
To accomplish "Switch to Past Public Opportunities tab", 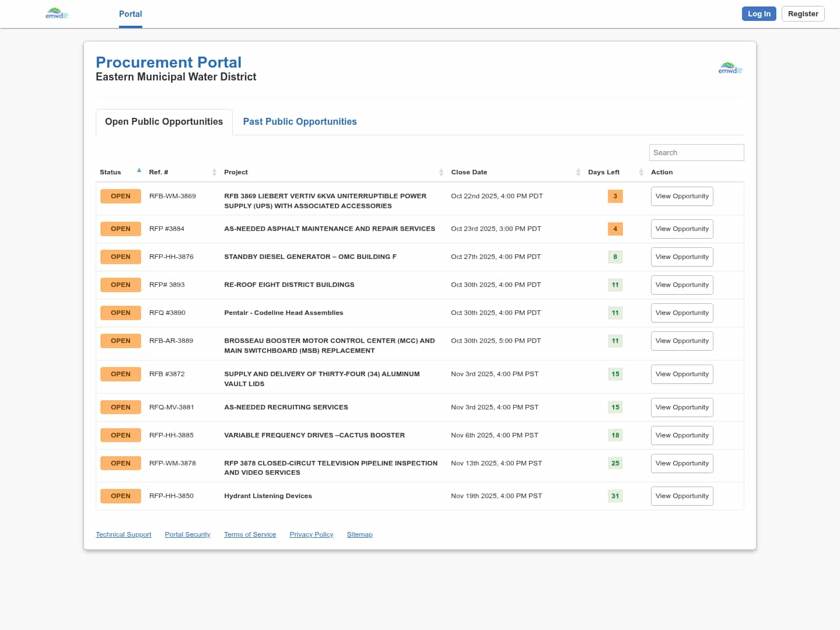I will point(300,122).
